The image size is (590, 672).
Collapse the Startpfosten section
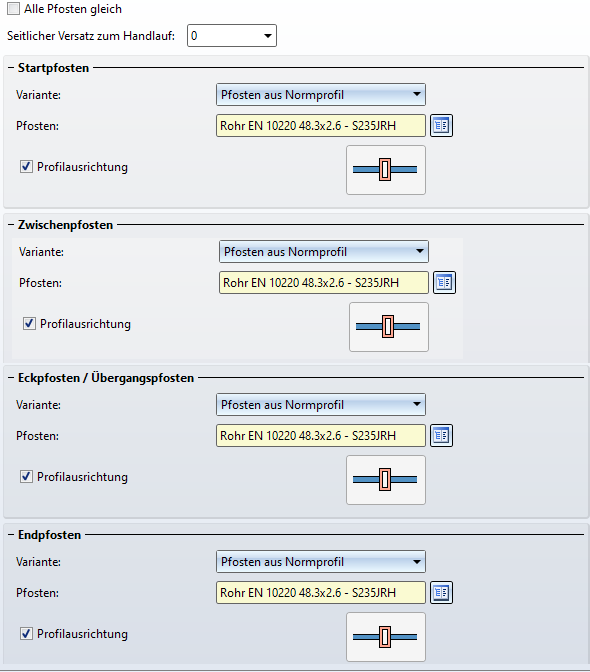(11, 68)
